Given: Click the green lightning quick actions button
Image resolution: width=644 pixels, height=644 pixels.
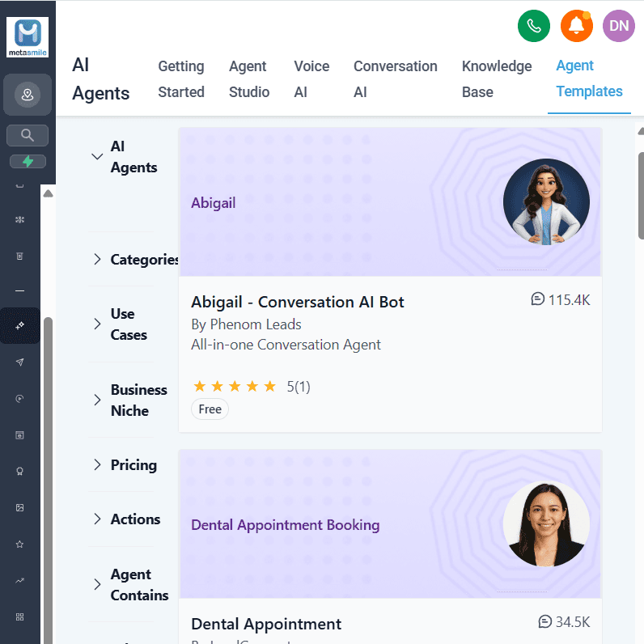Looking at the screenshot, I should (28, 162).
